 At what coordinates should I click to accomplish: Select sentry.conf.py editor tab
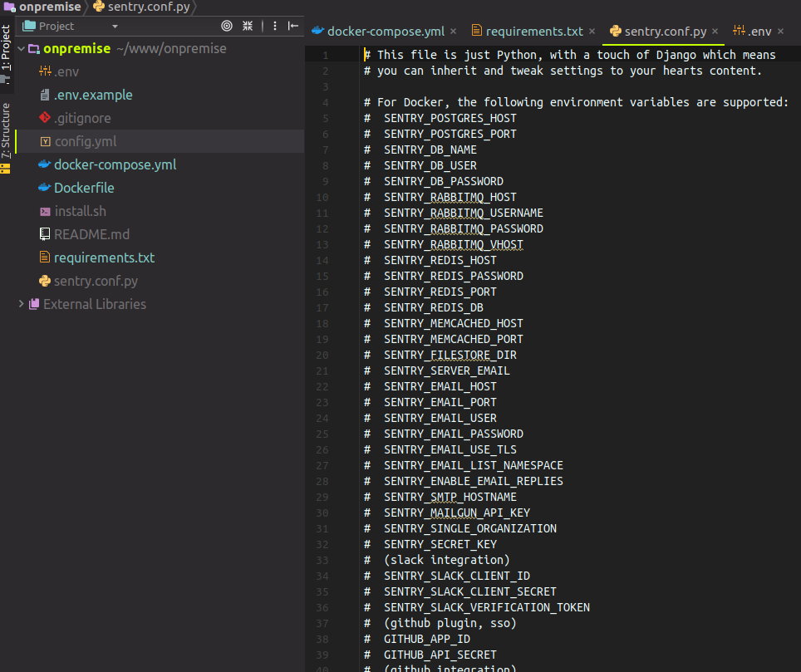[x=665, y=32]
